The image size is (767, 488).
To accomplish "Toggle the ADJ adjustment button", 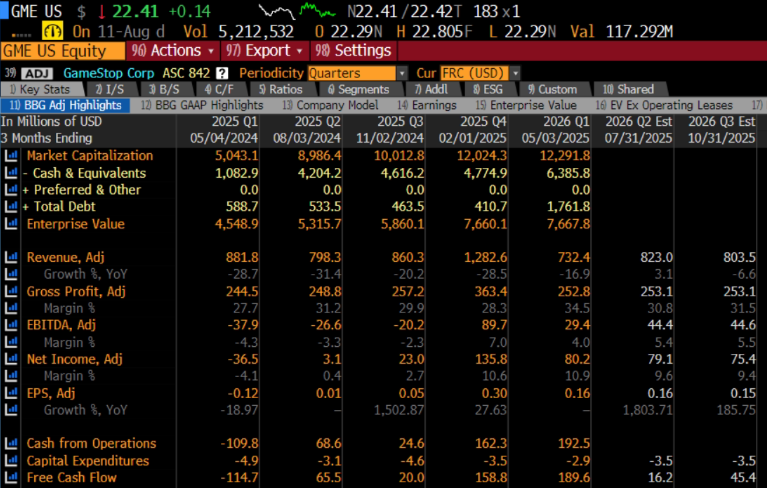I will click(37, 73).
